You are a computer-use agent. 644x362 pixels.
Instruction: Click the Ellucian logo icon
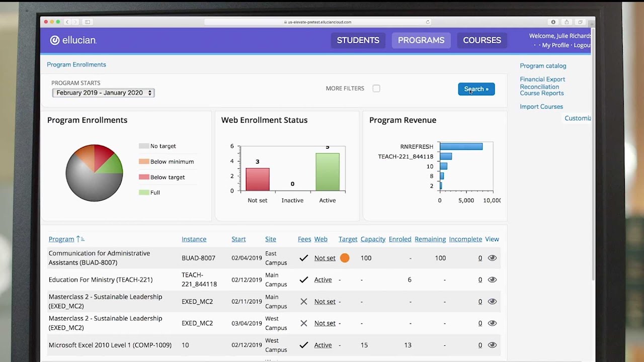click(x=55, y=40)
